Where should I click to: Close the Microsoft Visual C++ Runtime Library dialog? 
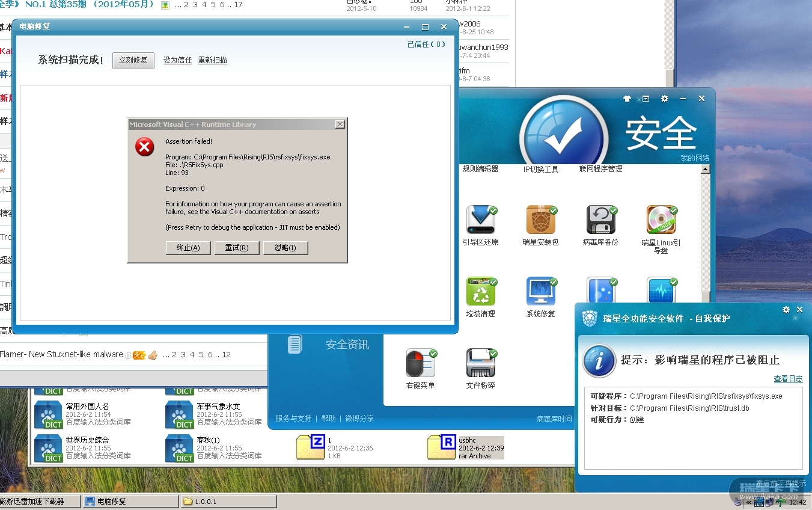tap(340, 124)
